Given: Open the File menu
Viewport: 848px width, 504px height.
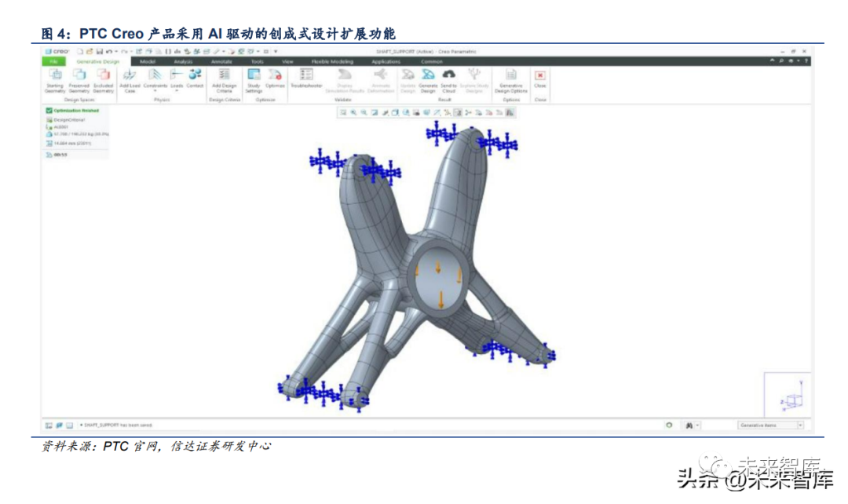Looking at the screenshot, I should click(x=53, y=62).
